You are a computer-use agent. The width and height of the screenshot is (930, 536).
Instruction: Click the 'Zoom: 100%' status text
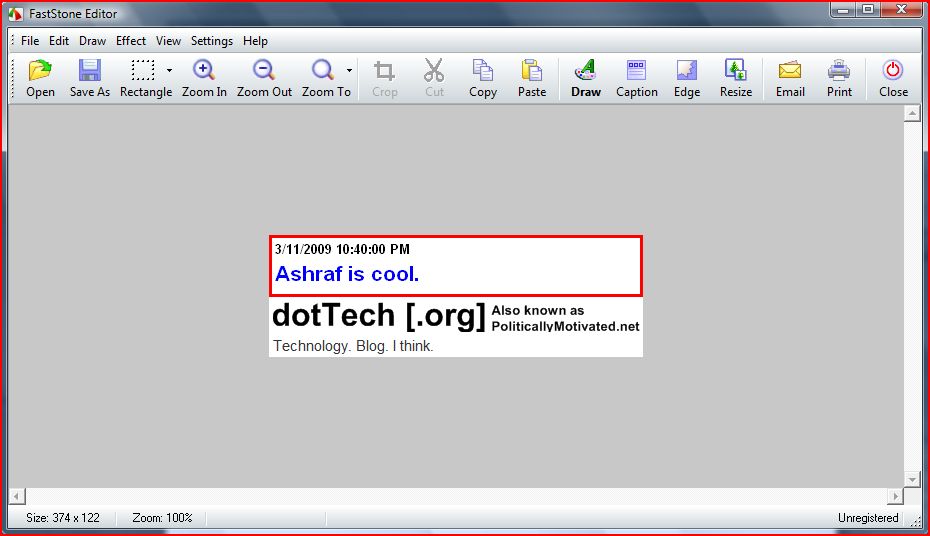(163, 518)
